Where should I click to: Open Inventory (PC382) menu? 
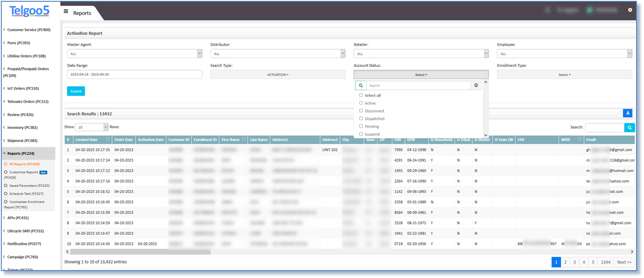(22, 128)
